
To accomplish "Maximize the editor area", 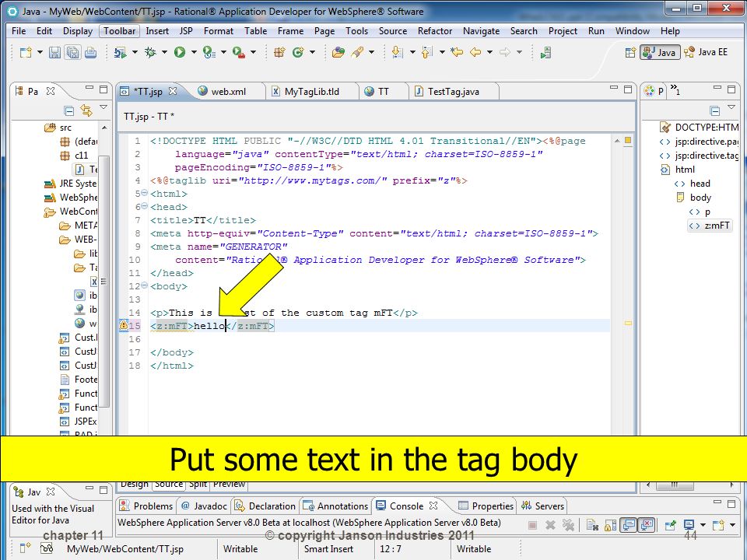I will tap(628, 89).
